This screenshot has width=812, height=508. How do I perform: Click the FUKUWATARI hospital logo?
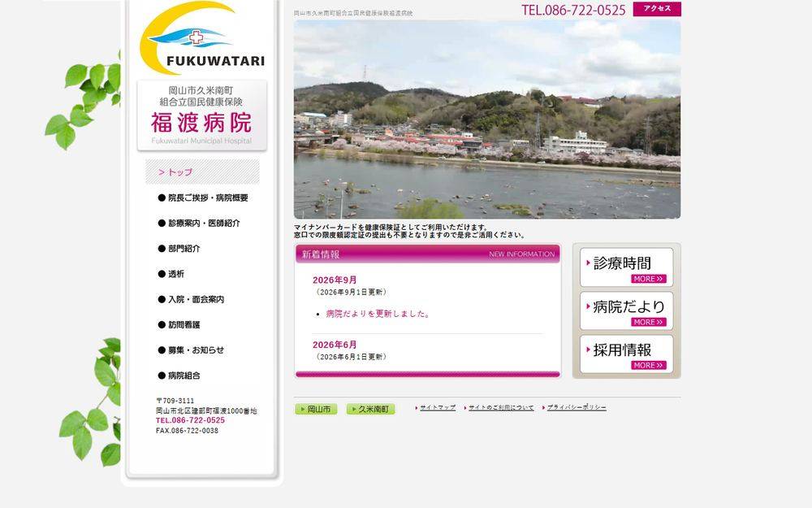click(x=202, y=38)
